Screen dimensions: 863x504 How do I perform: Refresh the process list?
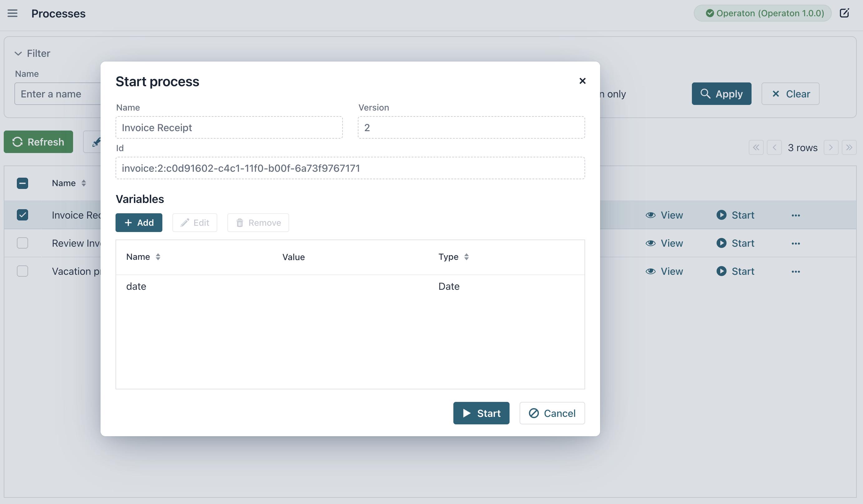click(38, 142)
